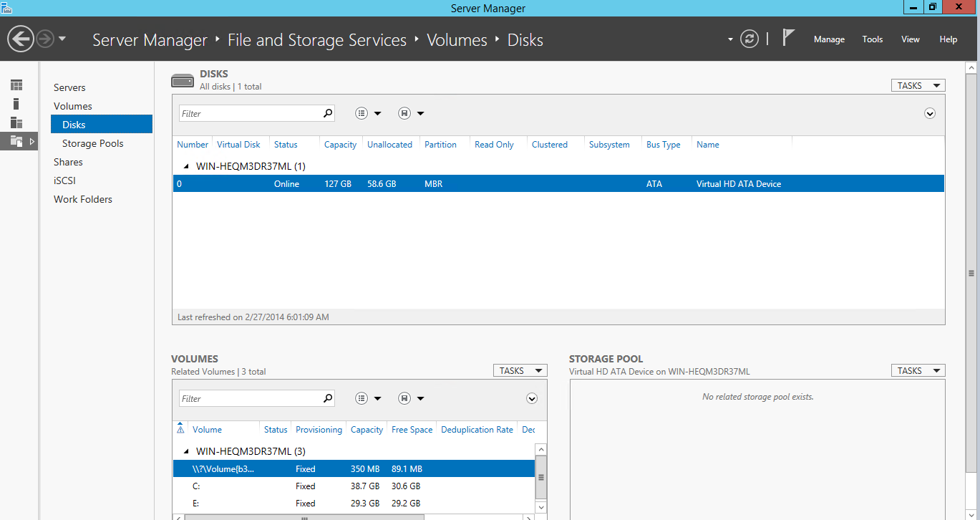Image resolution: width=980 pixels, height=520 pixels.
Task: Open notifications flag icon
Action: click(x=788, y=38)
